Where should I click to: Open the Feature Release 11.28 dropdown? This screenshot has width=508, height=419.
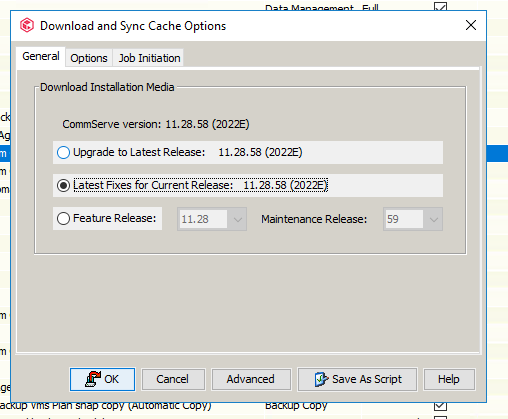[x=212, y=219]
